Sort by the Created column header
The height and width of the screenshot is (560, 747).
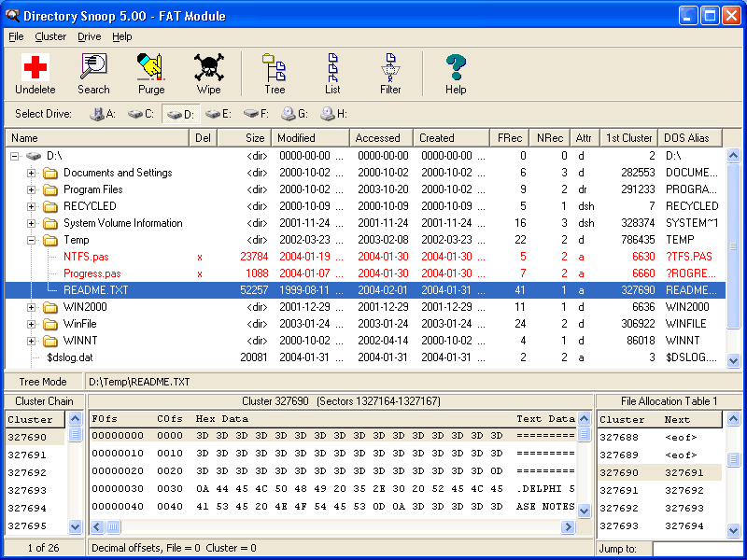(x=452, y=138)
